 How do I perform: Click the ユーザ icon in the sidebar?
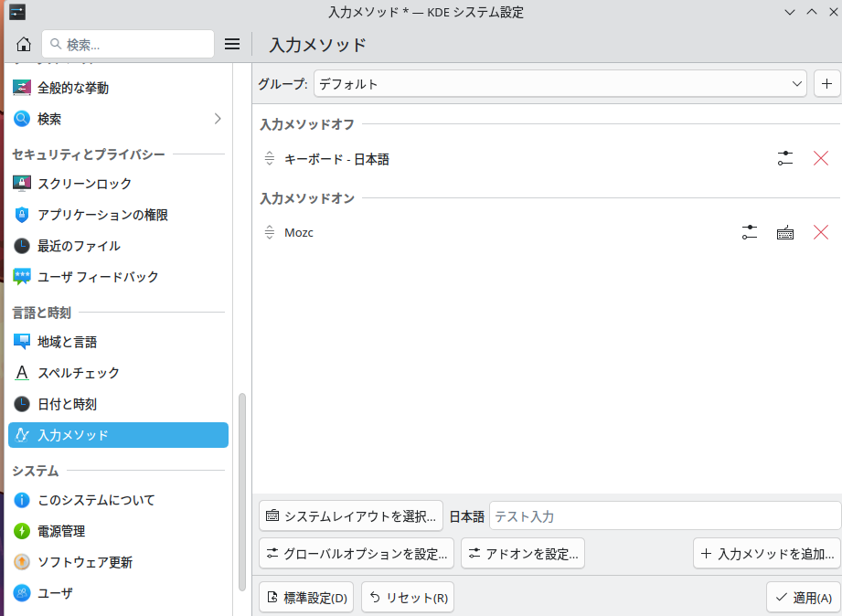(x=21, y=593)
